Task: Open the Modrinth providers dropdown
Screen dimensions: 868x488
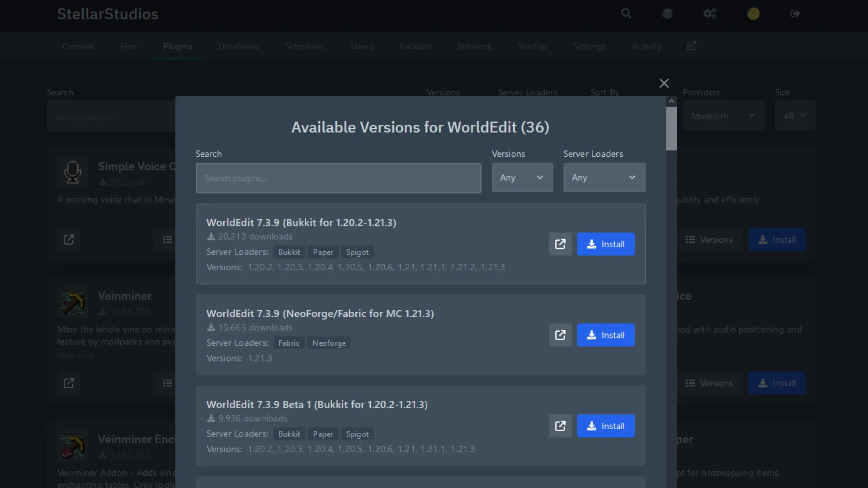Action: pos(723,116)
